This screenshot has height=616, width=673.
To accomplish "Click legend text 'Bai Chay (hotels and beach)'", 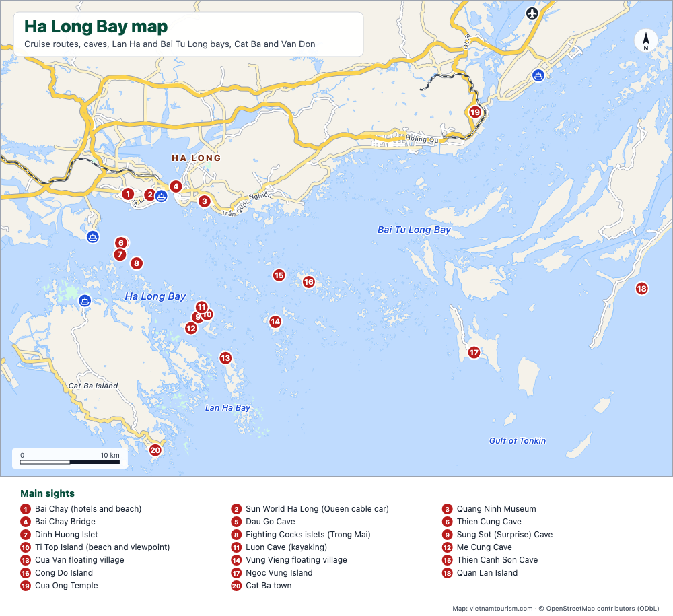I will 88,509.
